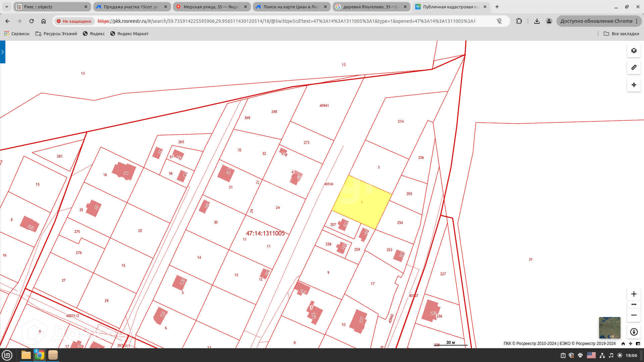This screenshot has height=362, width=644.
Task: Click the Не защищено security indicator
Action: 74,21
